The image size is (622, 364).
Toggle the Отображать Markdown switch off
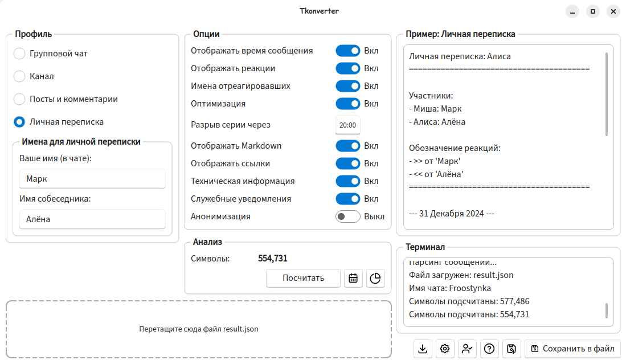[x=347, y=146]
